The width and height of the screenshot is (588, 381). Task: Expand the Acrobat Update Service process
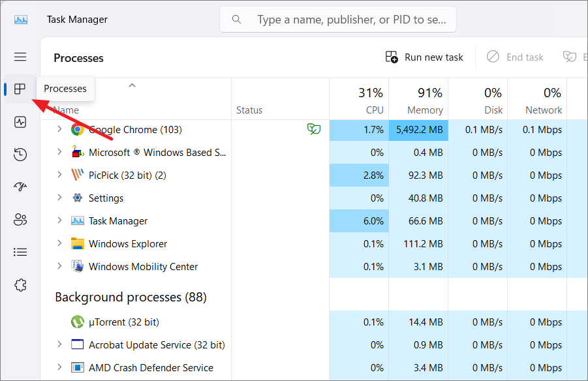[x=59, y=344]
